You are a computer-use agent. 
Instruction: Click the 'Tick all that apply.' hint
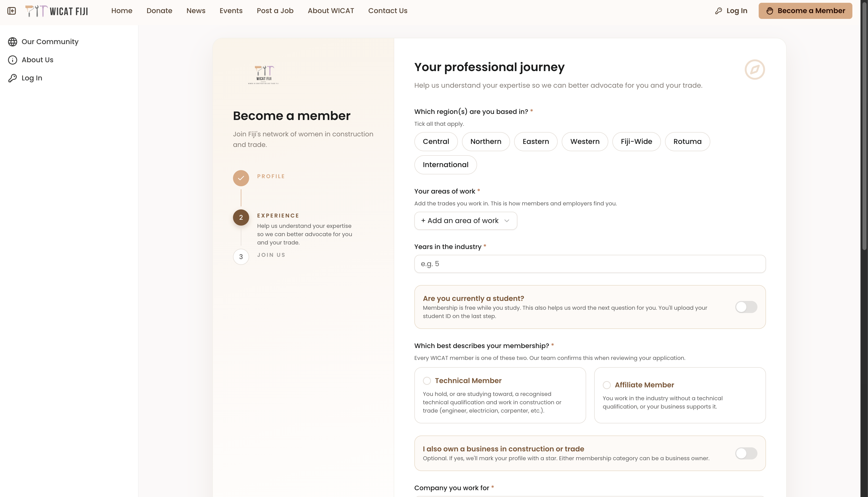pyautogui.click(x=439, y=124)
